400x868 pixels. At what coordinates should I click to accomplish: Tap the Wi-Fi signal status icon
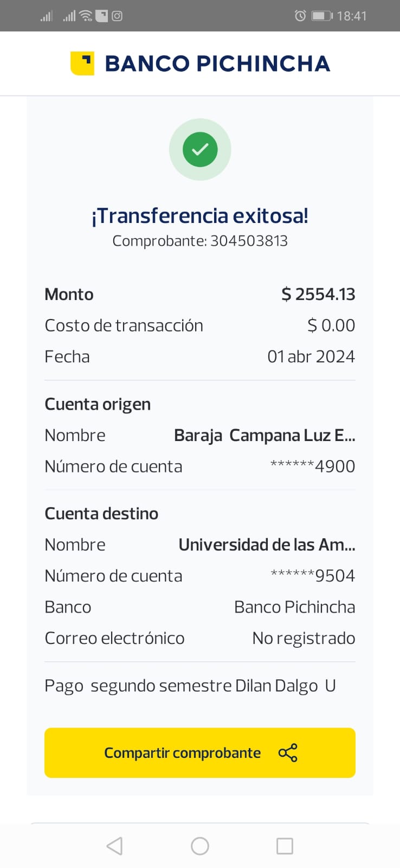pyautogui.click(x=86, y=16)
